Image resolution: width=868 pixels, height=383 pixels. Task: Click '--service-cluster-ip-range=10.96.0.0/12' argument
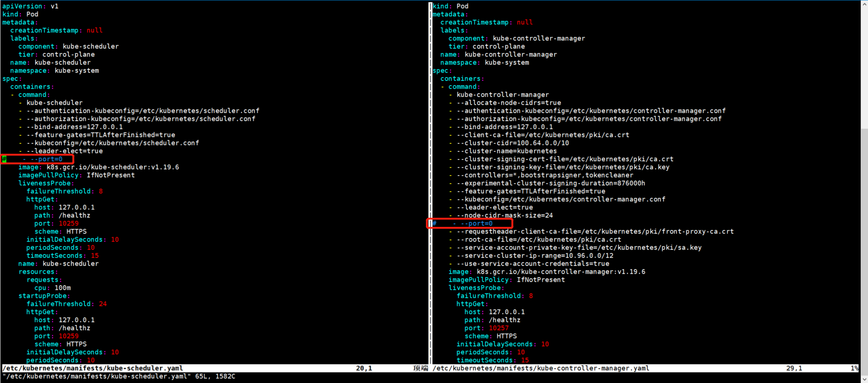(x=535, y=255)
